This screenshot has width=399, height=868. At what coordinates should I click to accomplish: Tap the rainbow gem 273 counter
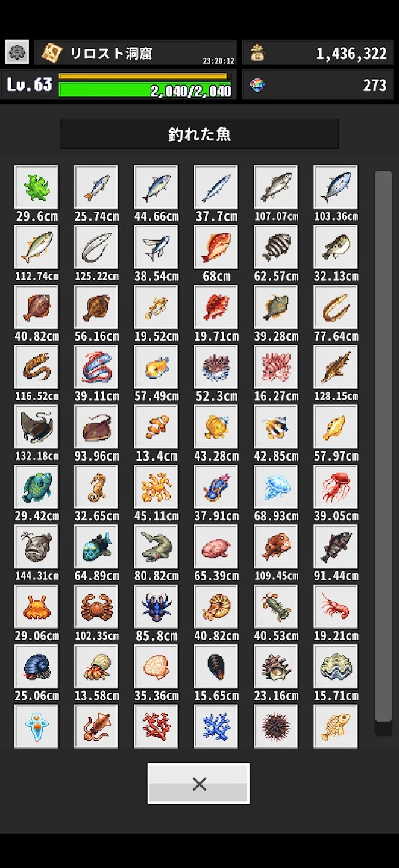click(x=318, y=84)
